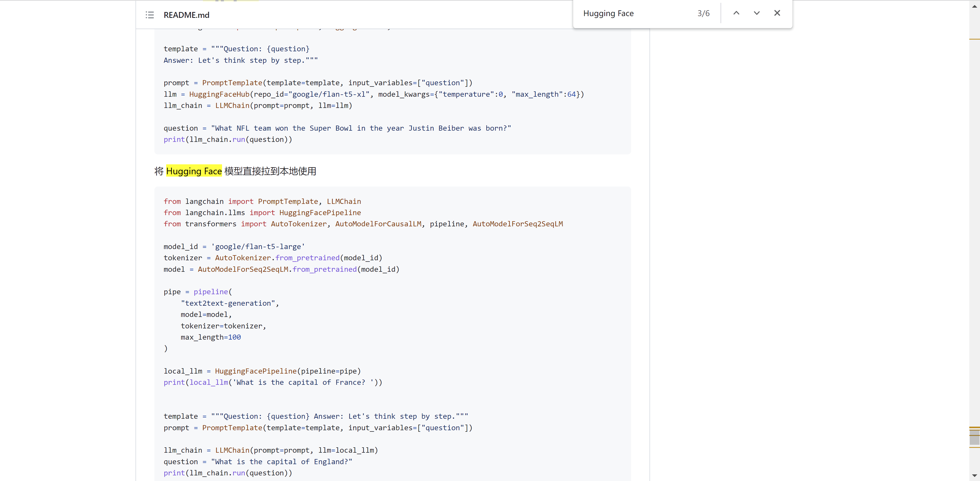The image size is (980, 481).
Task: Open the README outline list icon
Action: click(x=150, y=15)
